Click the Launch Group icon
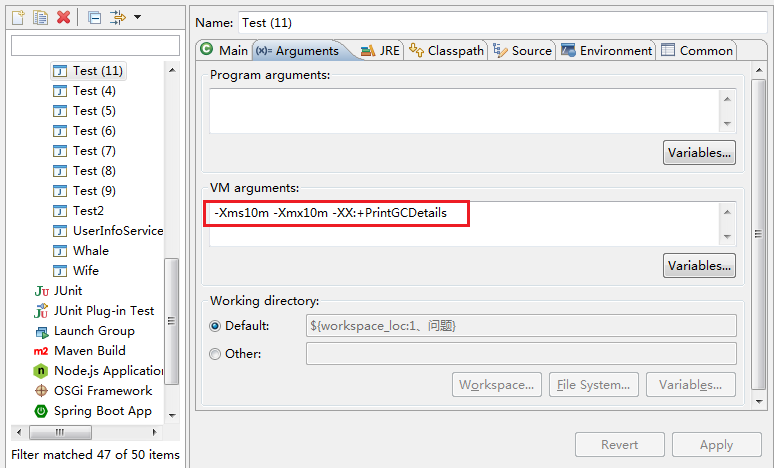This screenshot has height=468, width=774. [x=41, y=332]
